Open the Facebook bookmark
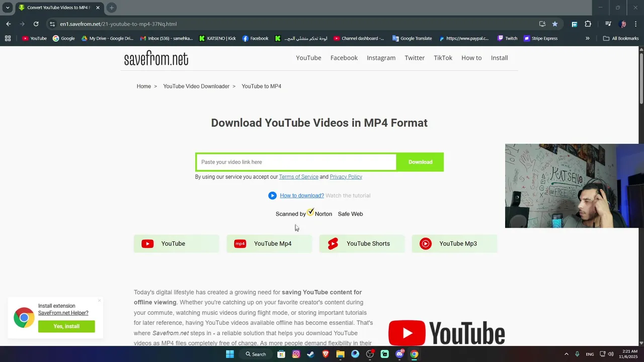 pos(255,38)
